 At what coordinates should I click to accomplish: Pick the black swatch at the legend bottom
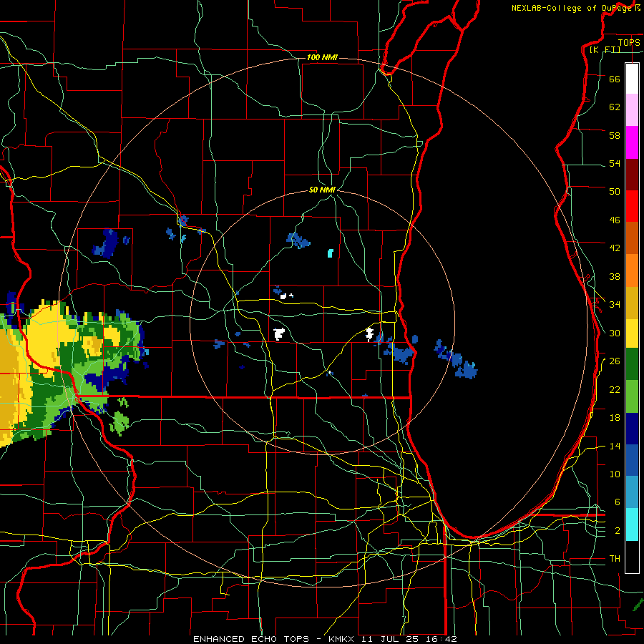pos(632,557)
